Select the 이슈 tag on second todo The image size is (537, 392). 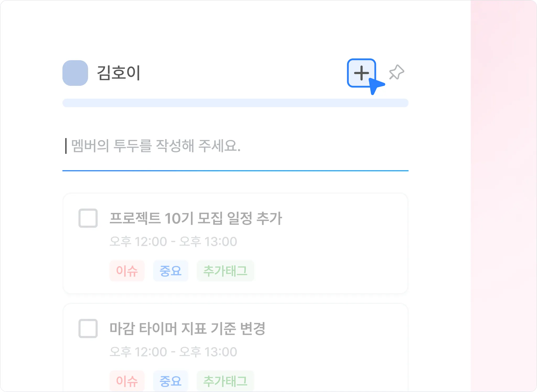[127, 381]
